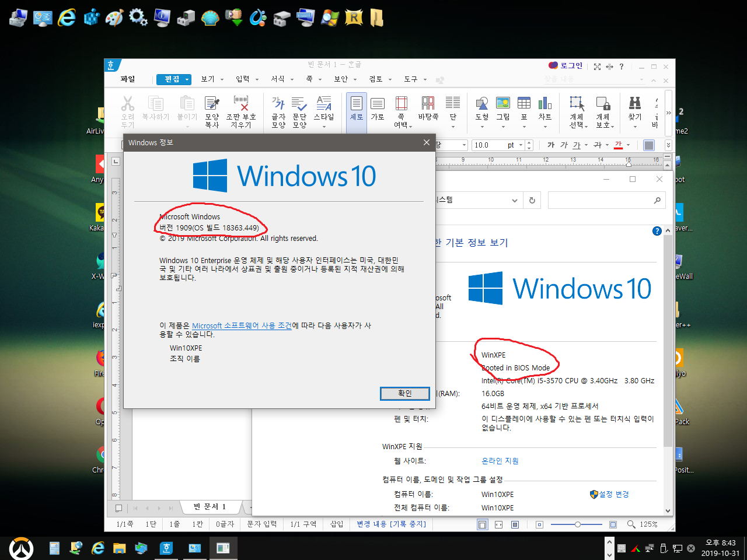Click the search box in System window
Viewport: 747px width, 560px height.
[607, 200]
